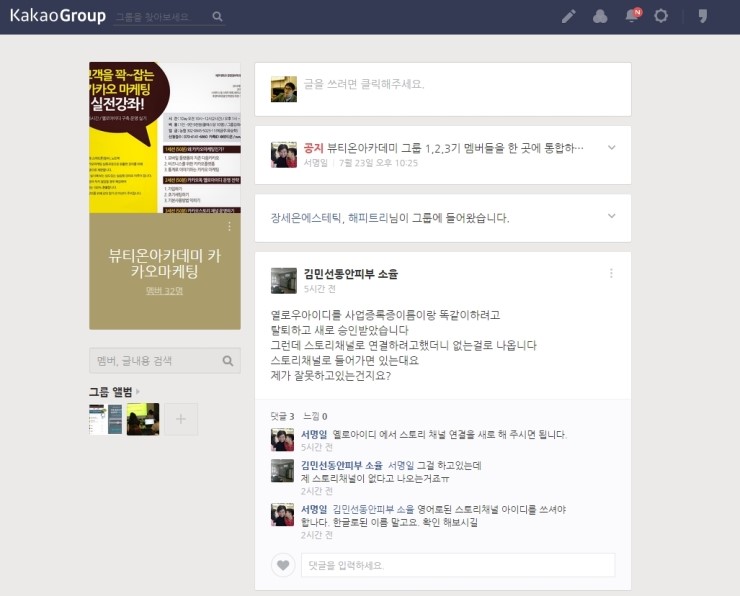Click the quote mark icon in header
This screenshot has width=740, height=596.
703,17
